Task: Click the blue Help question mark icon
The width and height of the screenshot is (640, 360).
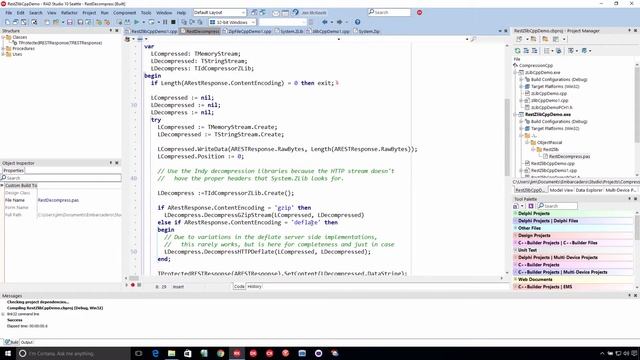Action: [358, 22]
